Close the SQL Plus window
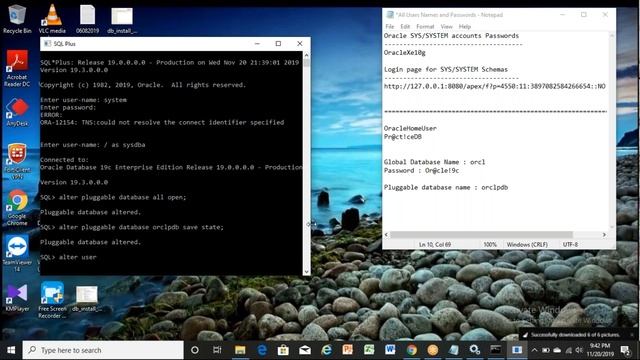Screen dimensions: 640x360 [300, 44]
